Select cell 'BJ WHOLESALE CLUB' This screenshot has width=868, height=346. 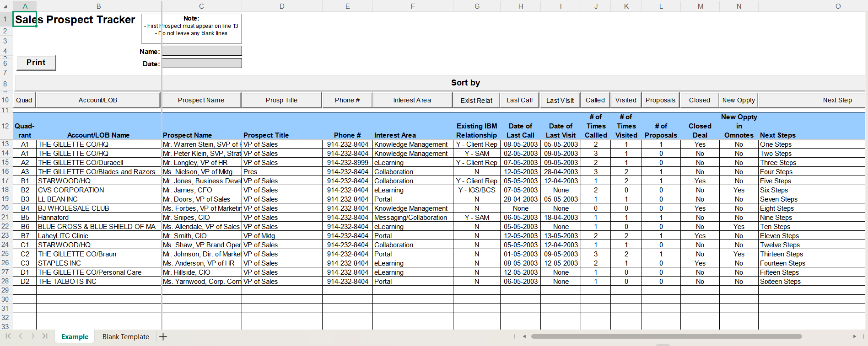[99, 208]
